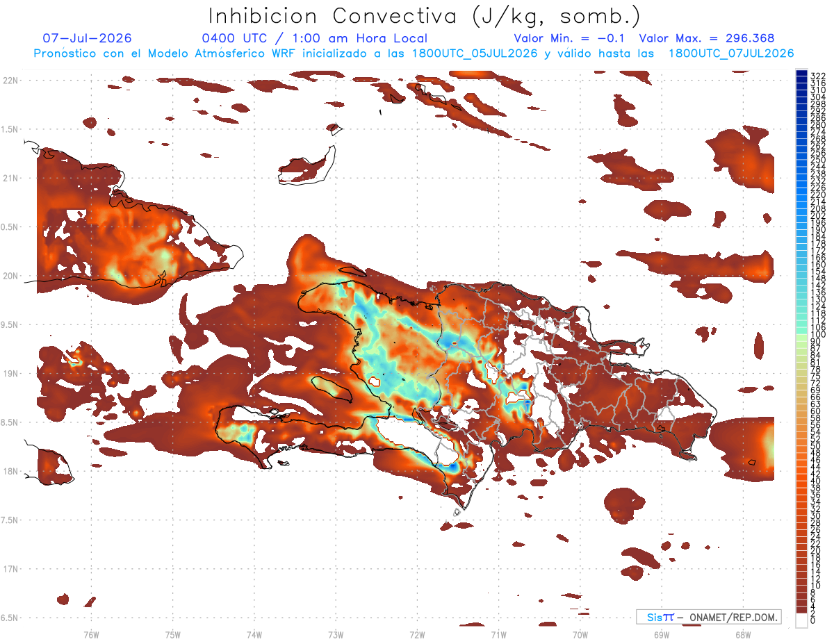The width and height of the screenshot is (834, 644).
Task: Click the '0.5N' latitude label
Action: coord(8,227)
